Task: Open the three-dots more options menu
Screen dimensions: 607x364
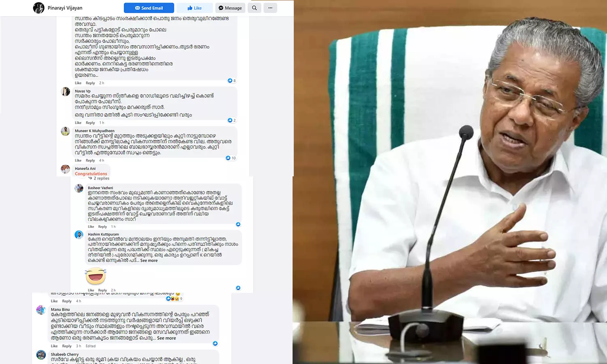Action: coord(270,8)
